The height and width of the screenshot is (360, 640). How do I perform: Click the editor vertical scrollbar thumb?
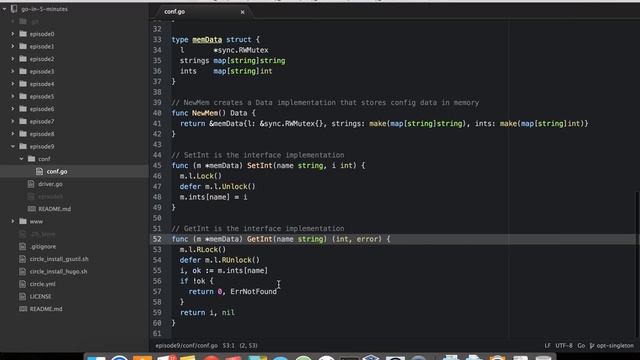point(637,263)
